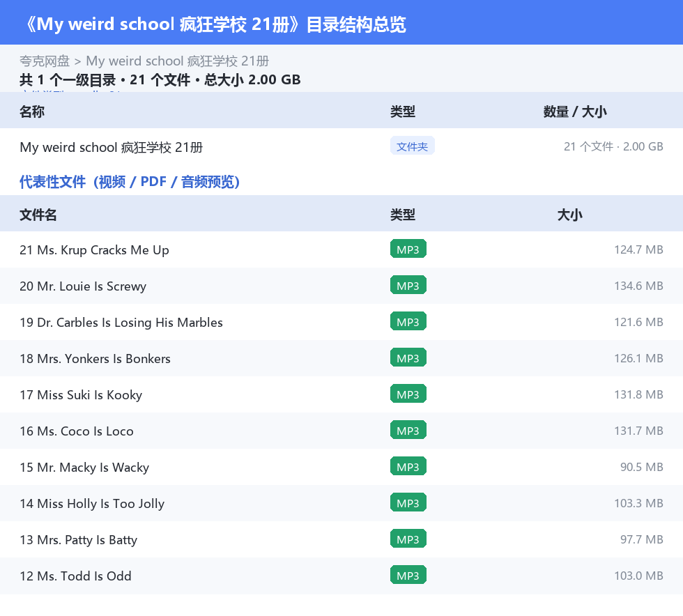Click the 103.3 MB size value
Screen dimensions: 683x616
pos(638,502)
